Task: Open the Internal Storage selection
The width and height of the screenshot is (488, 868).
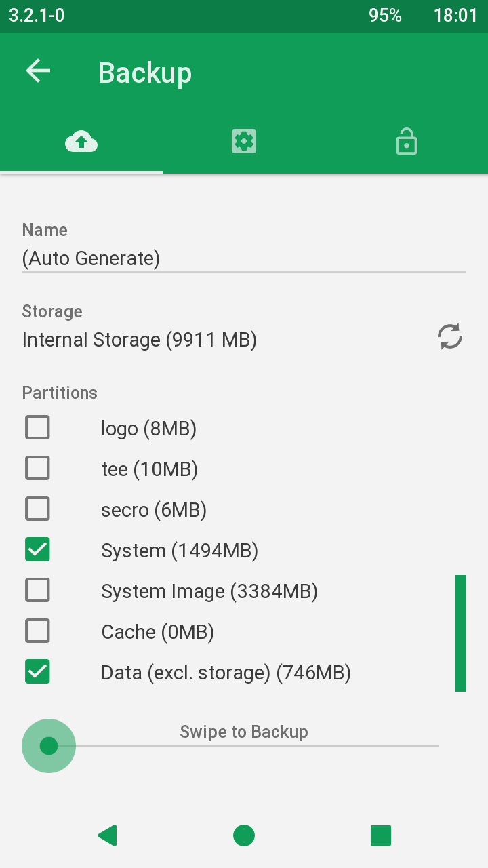Action: pos(140,340)
